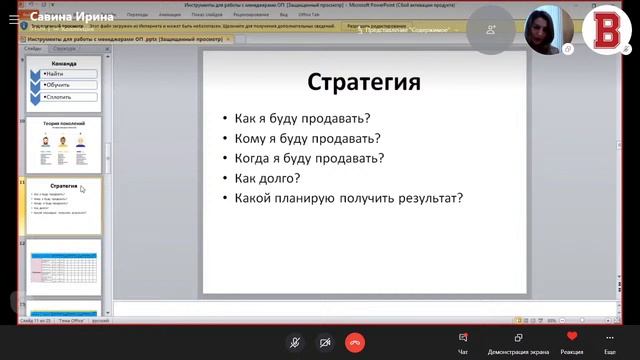
Task: Open the Чат panel
Action: click(463, 343)
